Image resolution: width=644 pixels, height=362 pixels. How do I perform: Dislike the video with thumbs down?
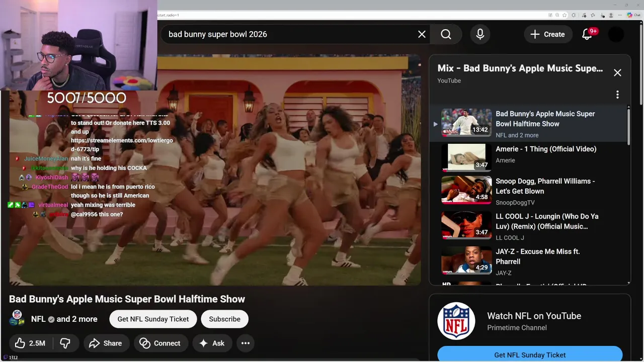click(65, 343)
